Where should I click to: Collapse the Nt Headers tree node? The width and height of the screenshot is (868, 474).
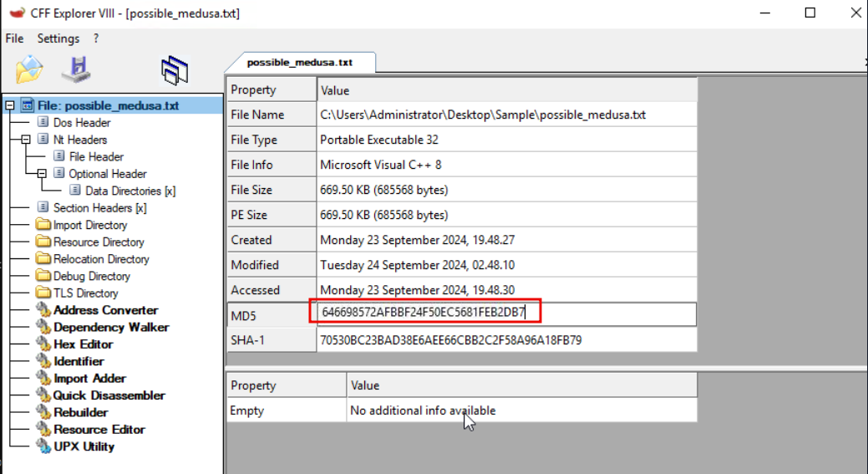click(26, 140)
